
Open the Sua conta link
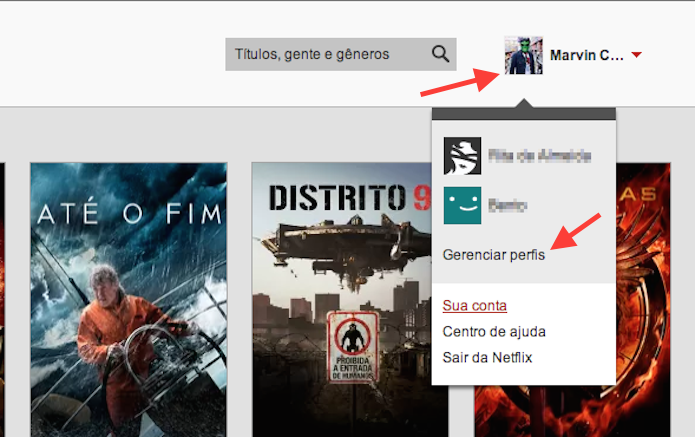(x=475, y=306)
